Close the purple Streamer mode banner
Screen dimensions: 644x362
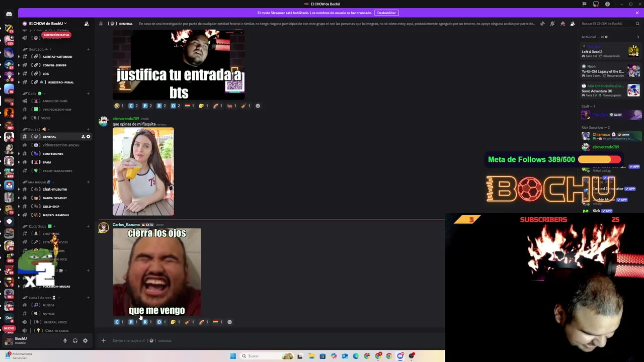[x=637, y=13]
